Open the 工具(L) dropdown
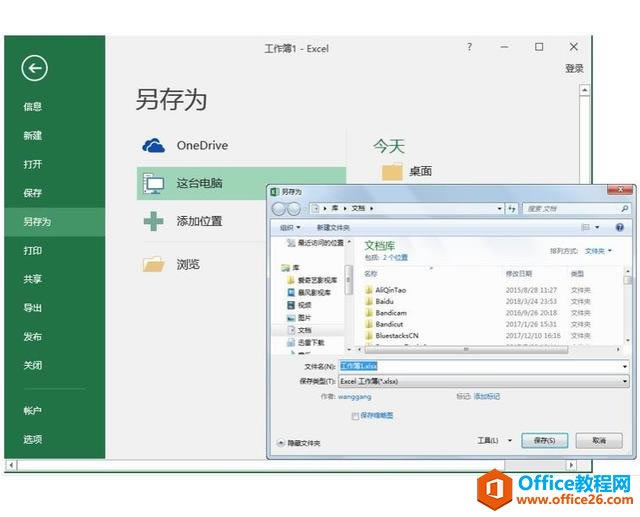 494,441
